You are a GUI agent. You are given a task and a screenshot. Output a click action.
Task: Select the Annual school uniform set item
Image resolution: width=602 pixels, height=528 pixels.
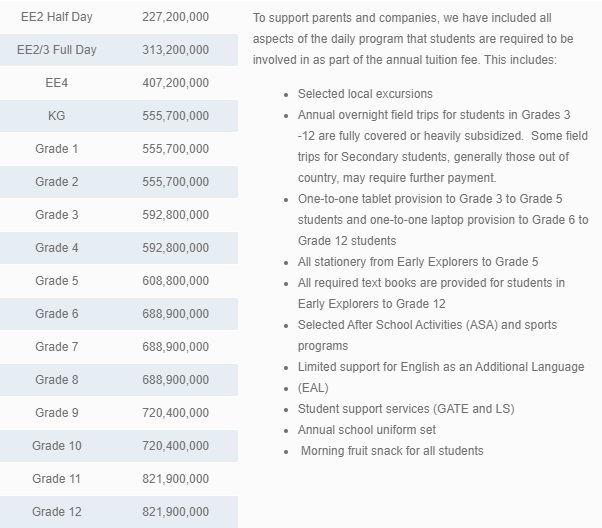367,430
